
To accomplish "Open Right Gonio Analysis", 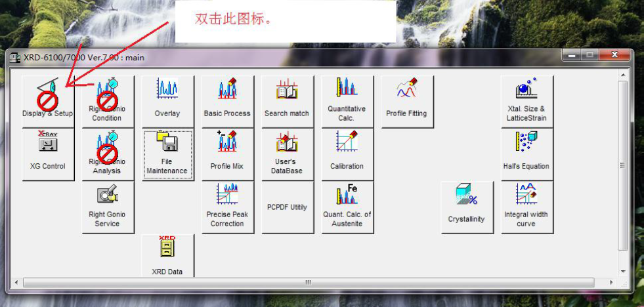I will [108, 154].
